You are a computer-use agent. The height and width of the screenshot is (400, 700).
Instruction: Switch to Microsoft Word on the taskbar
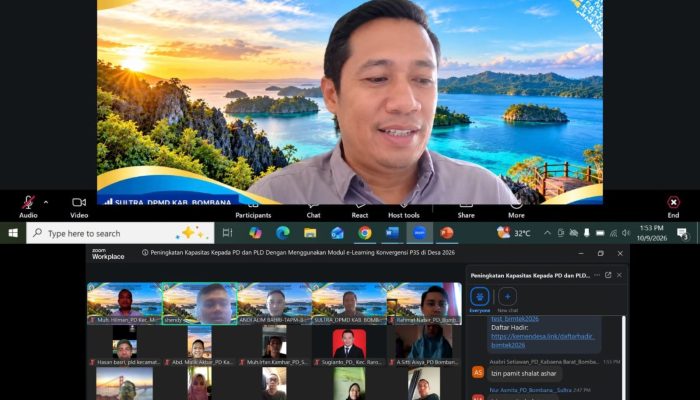[x=392, y=233]
